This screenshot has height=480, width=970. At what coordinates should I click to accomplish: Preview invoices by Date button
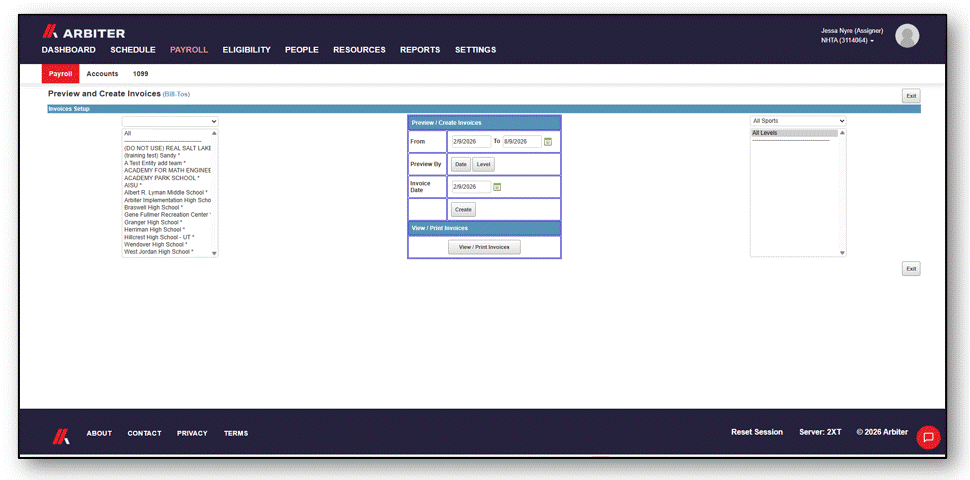461,165
